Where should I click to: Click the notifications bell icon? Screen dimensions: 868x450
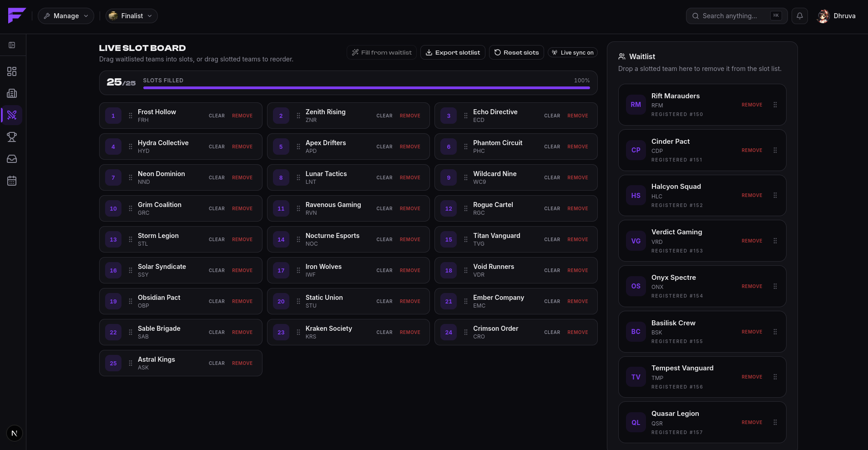pyautogui.click(x=800, y=16)
